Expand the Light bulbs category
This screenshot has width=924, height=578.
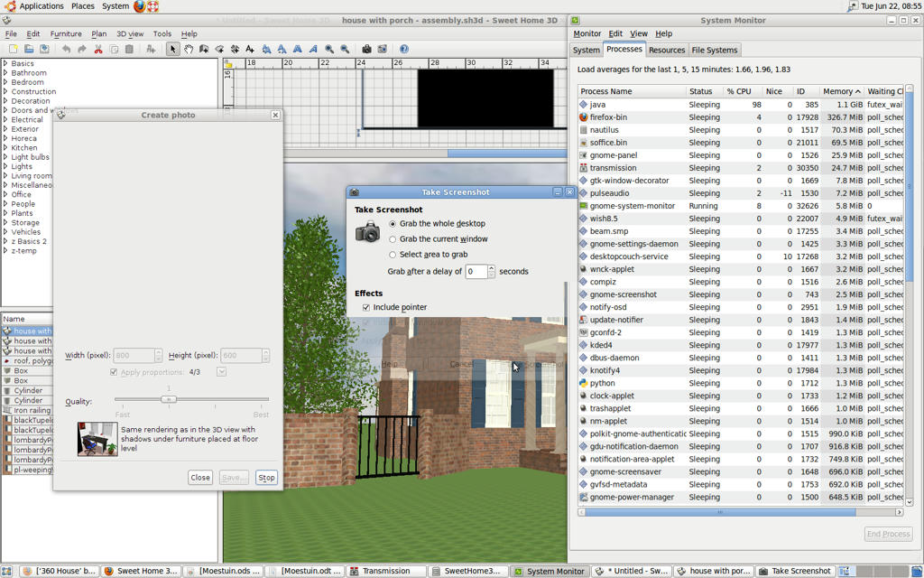click(x=5, y=157)
